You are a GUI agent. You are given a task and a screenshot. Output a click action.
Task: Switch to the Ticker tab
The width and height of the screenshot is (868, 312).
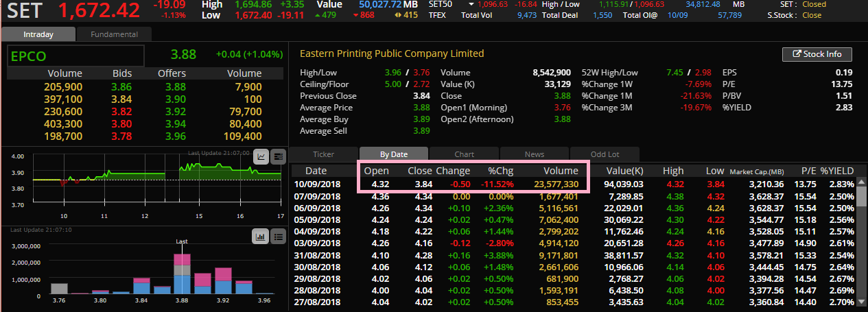(x=323, y=154)
